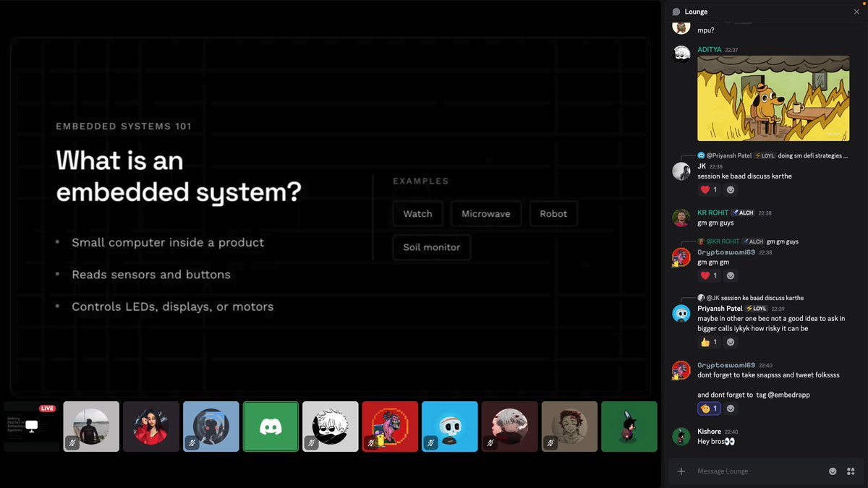Type field: click Message Lounge input
The height and width of the screenshot is (488, 868).
758,471
